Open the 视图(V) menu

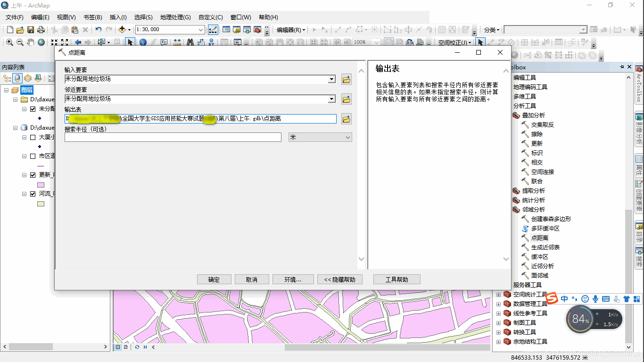pos(66,17)
